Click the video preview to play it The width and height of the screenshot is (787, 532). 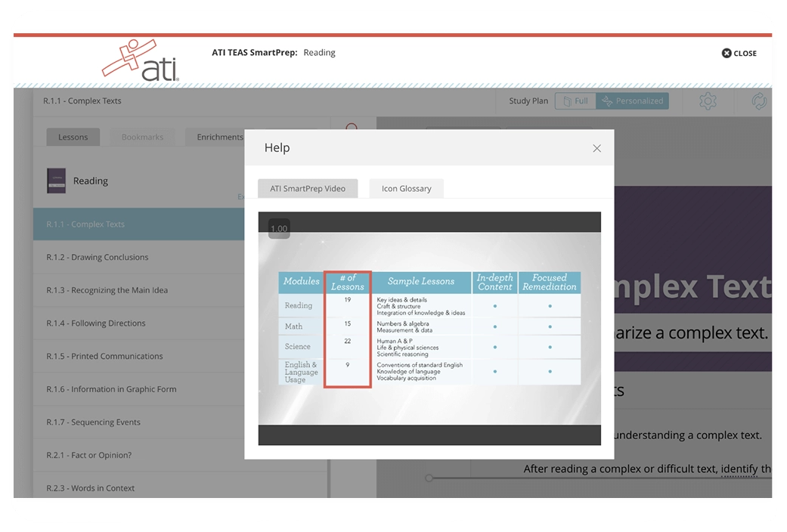point(429,328)
